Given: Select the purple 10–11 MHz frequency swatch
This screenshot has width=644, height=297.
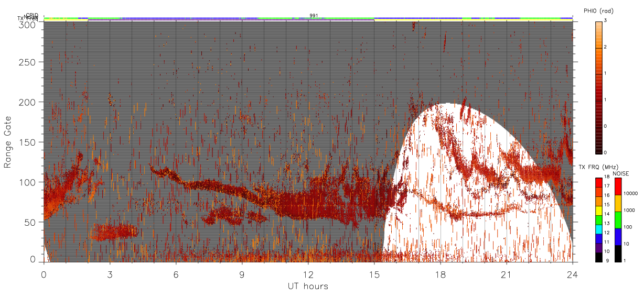Looking at the screenshot, I should 598,247.
